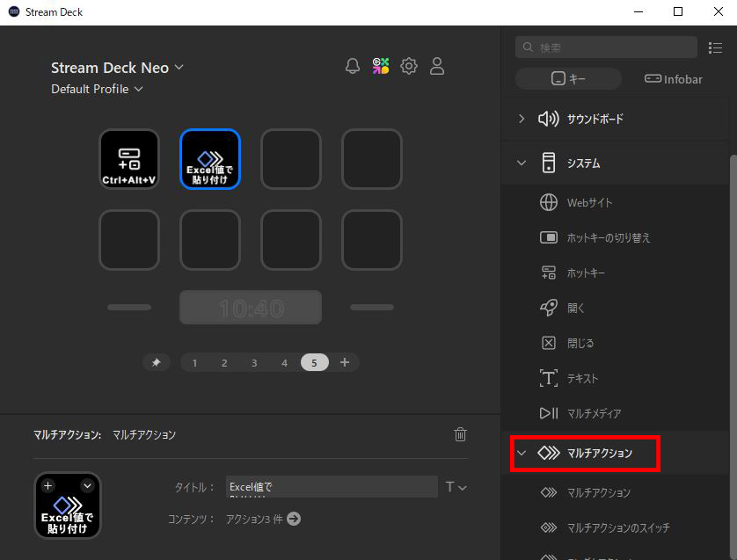Open multi-action contents arrow button
The width and height of the screenshot is (737, 560).
(x=294, y=519)
